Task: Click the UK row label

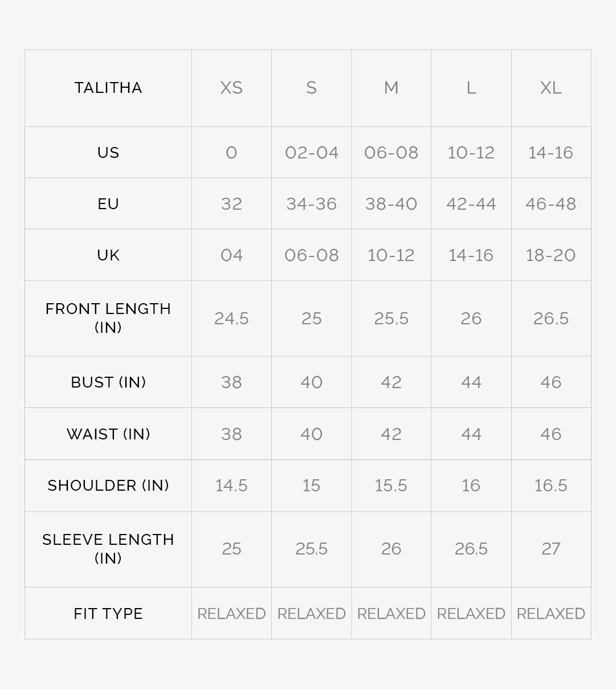Action: click(108, 255)
